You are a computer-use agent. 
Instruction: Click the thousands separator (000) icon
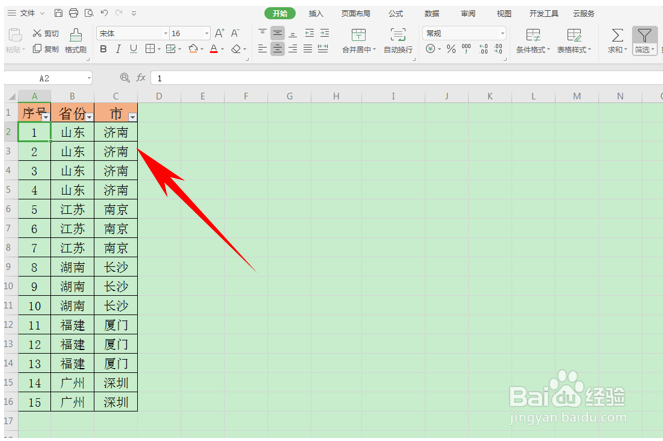pyautogui.click(x=466, y=49)
